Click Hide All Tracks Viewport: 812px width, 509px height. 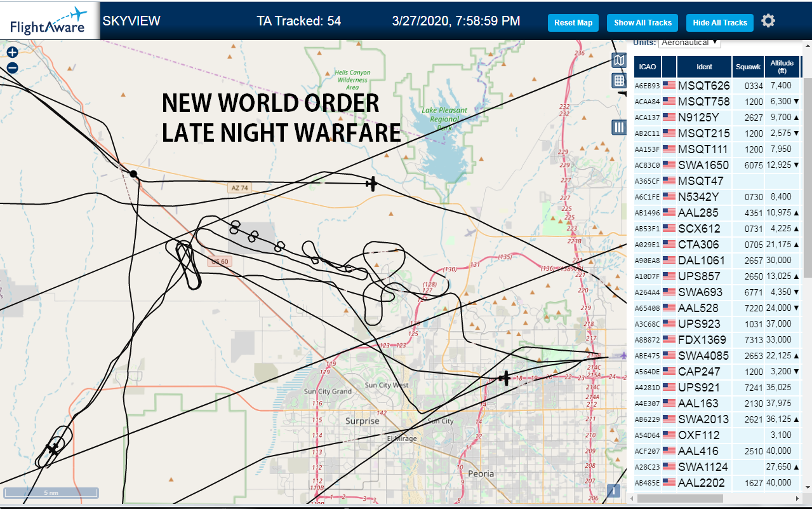(x=720, y=23)
